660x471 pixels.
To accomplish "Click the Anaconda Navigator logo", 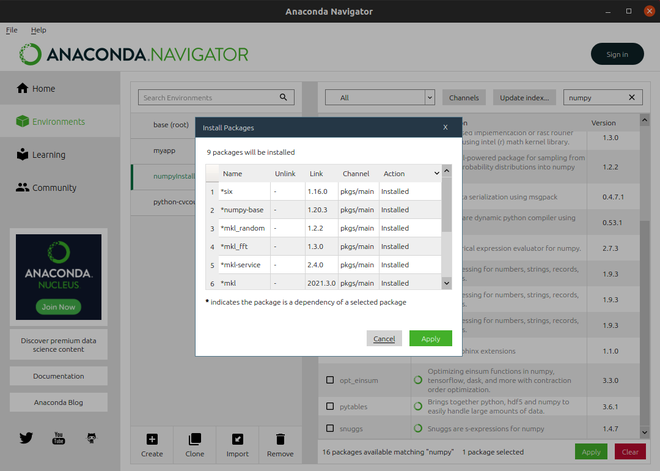I will [x=133, y=54].
